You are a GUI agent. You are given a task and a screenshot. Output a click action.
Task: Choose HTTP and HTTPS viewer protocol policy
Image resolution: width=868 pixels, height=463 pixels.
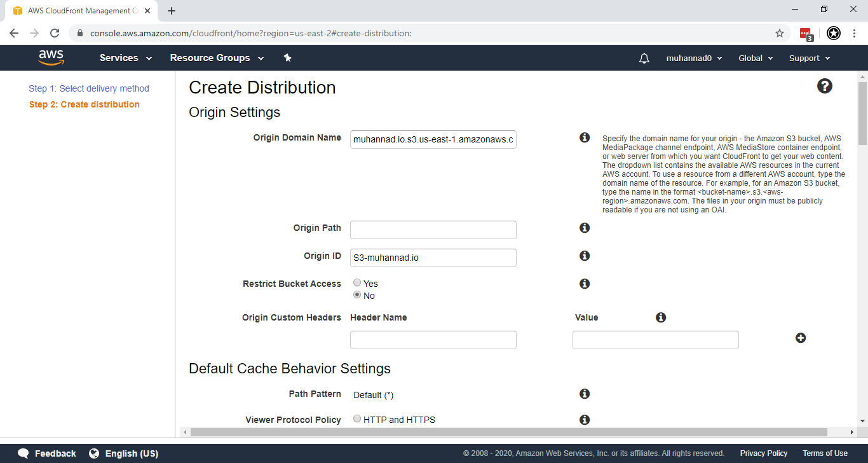(x=356, y=418)
